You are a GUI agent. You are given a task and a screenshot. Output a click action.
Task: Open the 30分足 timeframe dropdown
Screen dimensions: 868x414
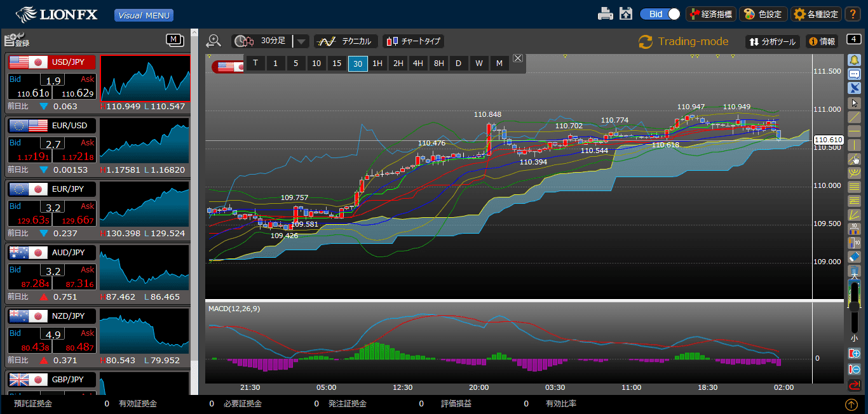[x=301, y=41]
